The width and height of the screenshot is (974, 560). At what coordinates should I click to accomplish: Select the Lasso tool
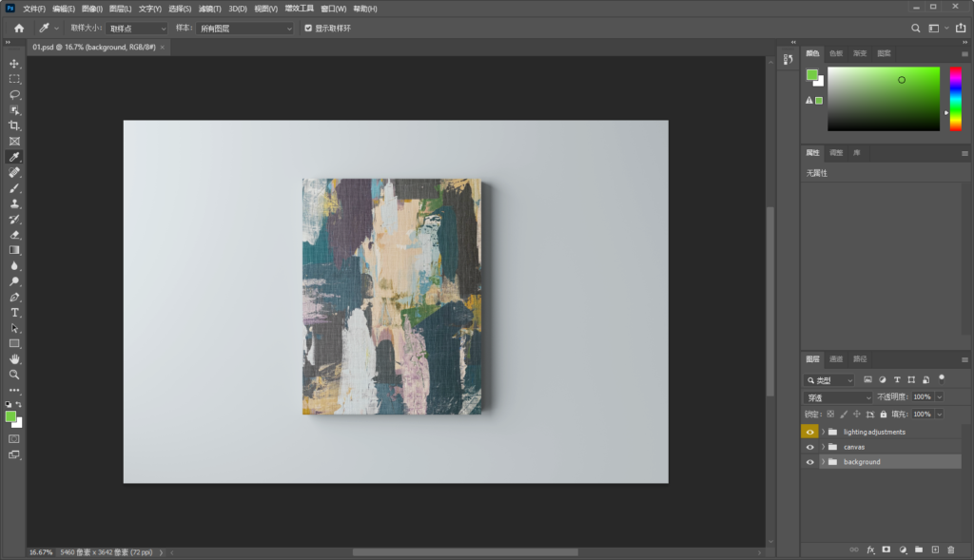pos(14,95)
